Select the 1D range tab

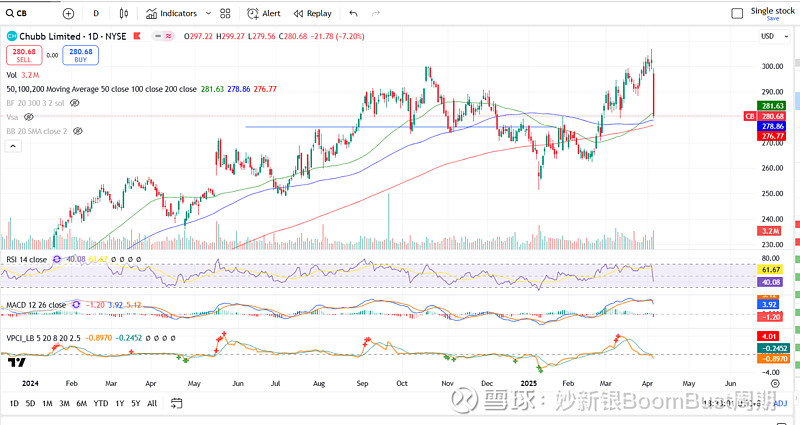(x=14, y=404)
